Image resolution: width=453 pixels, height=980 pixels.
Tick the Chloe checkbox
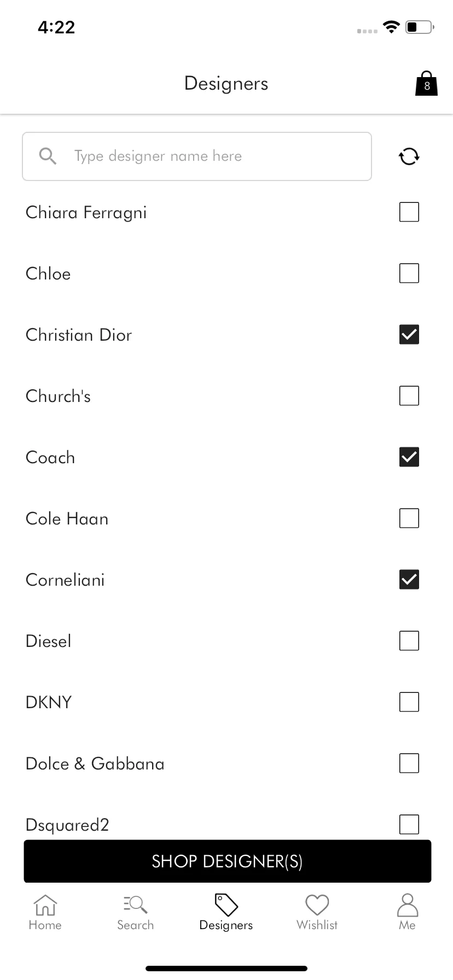click(x=409, y=273)
